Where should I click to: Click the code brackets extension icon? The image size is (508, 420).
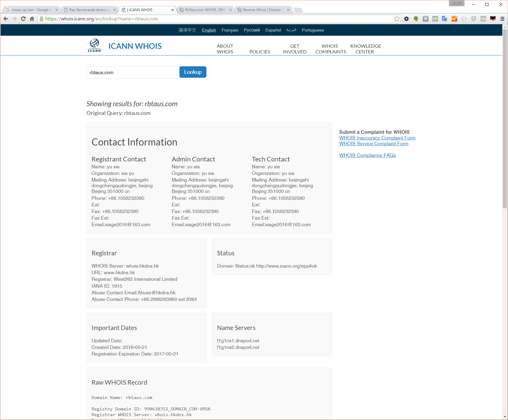point(435,19)
